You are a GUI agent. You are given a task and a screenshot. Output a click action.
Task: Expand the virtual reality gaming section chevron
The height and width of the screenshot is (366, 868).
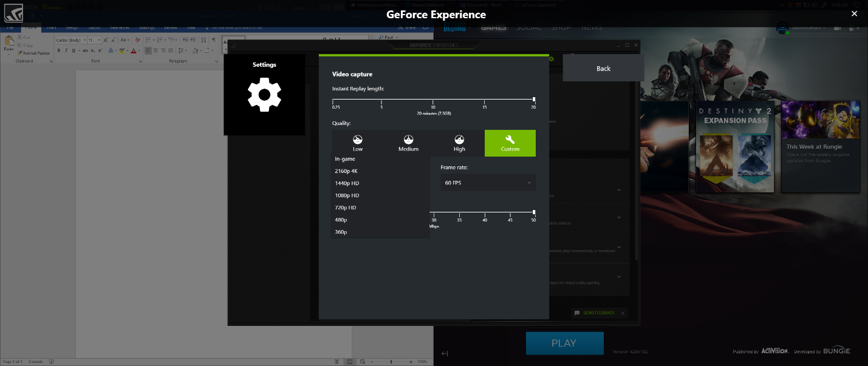click(x=619, y=276)
